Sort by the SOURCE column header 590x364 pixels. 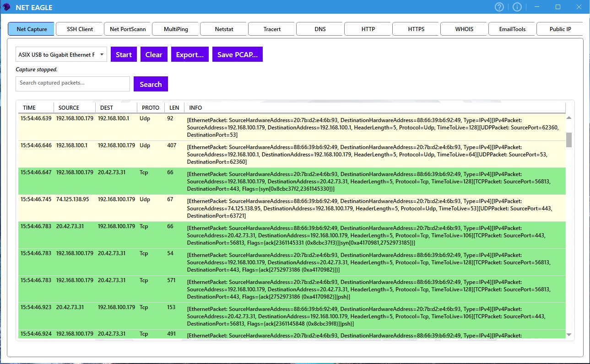[75, 107]
